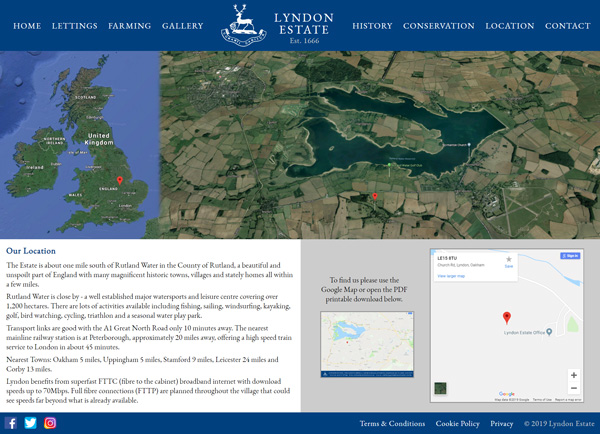Zoom in on the Google map
Viewport: 600px width, 434px height.
[573, 376]
